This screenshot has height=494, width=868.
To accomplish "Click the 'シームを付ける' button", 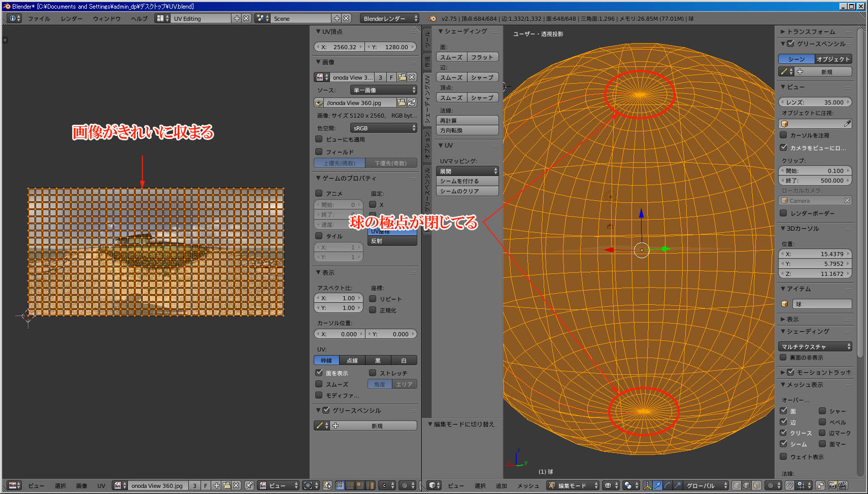I will tap(467, 181).
